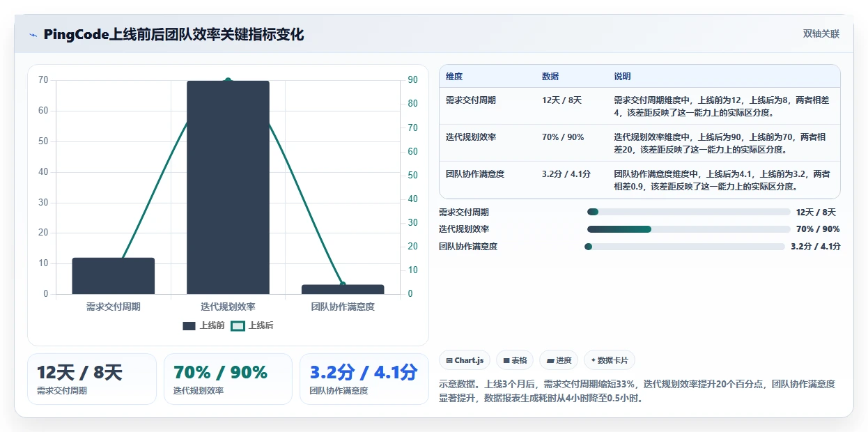Image resolution: width=868 pixels, height=432 pixels.
Task: Click the 说明 table column header
Action: tap(622, 76)
